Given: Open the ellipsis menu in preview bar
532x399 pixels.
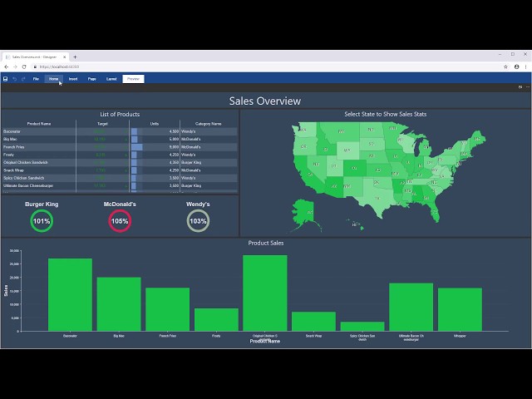Looking at the screenshot, I should (x=528, y=87).
